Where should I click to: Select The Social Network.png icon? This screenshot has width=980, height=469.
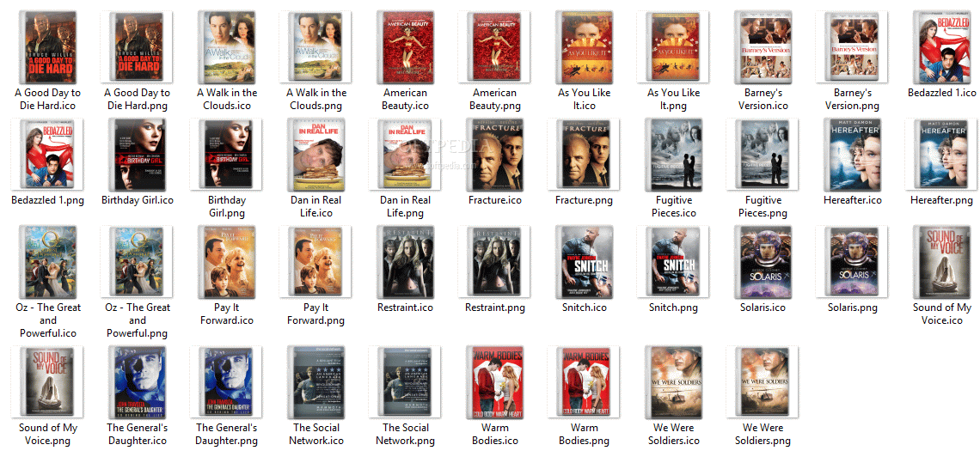[406, 382]
